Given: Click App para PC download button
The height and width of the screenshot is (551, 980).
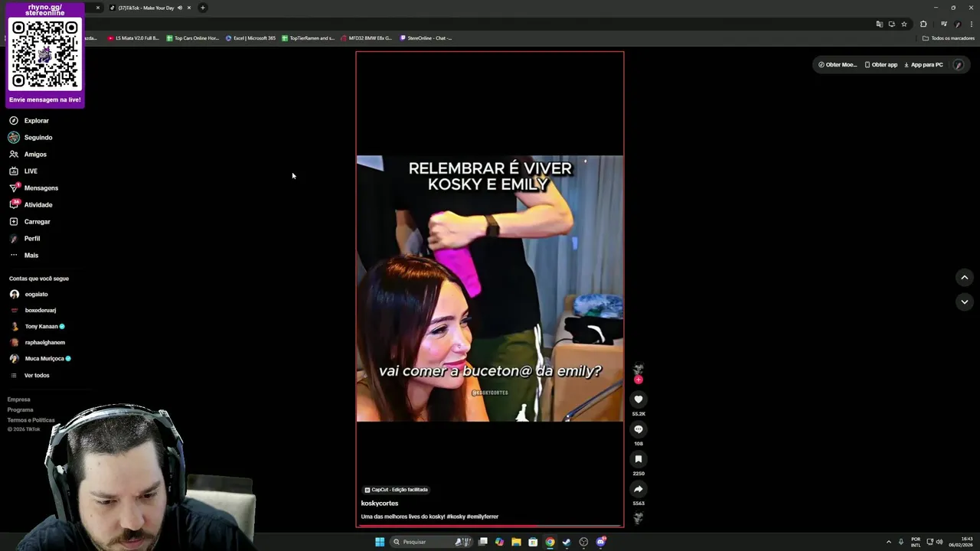Looking at the screenshot, I should pos(923,65).
